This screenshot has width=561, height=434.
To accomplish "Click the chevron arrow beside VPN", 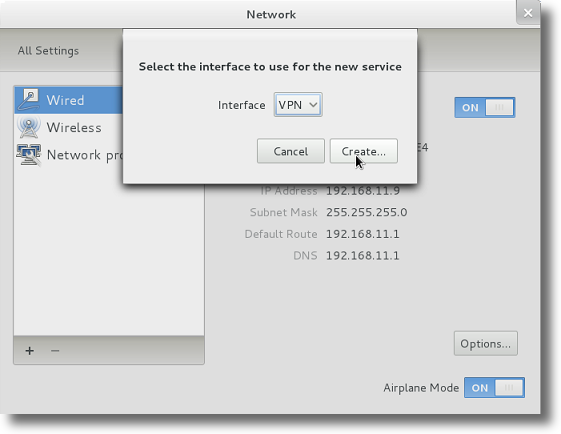I will click(x=313, y=105).
